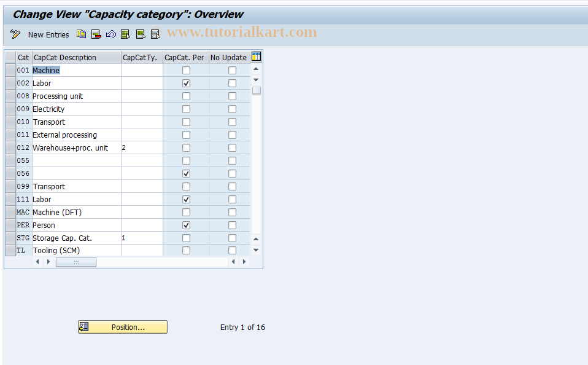Uncheck CapCat. Per for 002 Labor
Image resolution: width=588 pixels, height=365 pixels.
186,83
